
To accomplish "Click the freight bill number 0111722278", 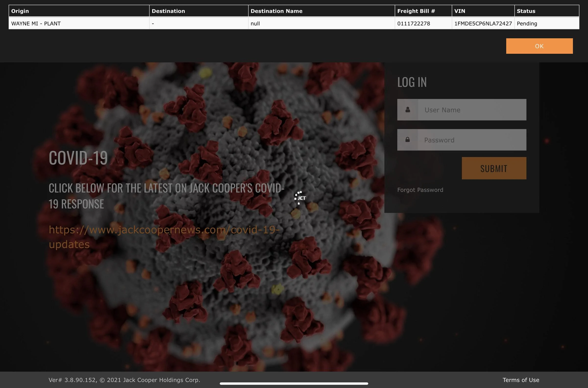I will tap(414, 24).
